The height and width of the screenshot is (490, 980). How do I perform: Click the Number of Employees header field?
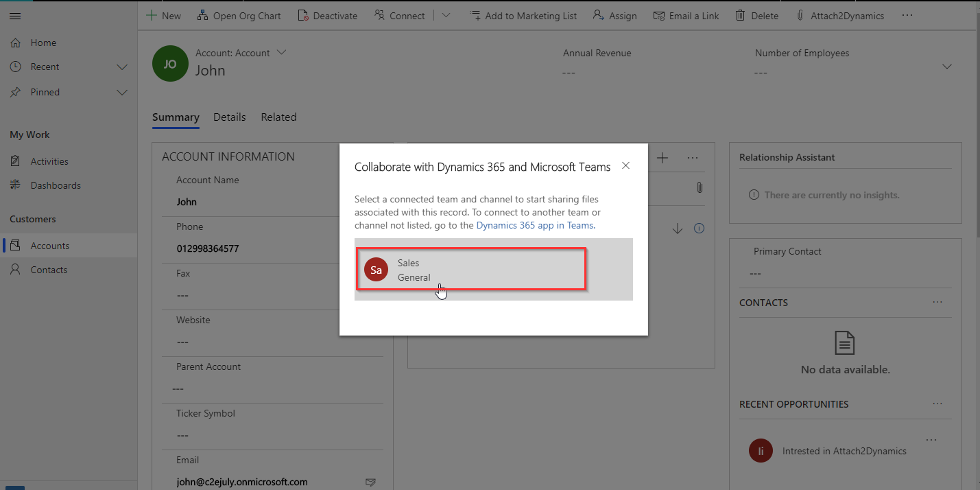(802, 63)
